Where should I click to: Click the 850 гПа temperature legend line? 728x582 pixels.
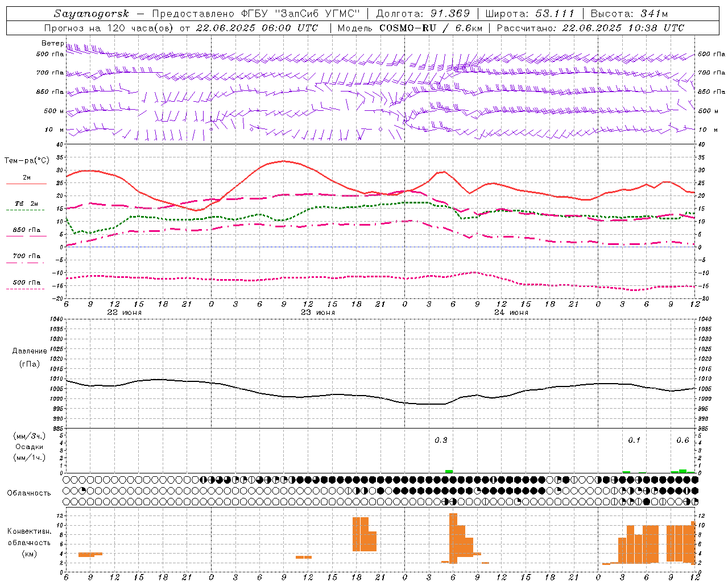pyautogui.click(x=26, y=236)
